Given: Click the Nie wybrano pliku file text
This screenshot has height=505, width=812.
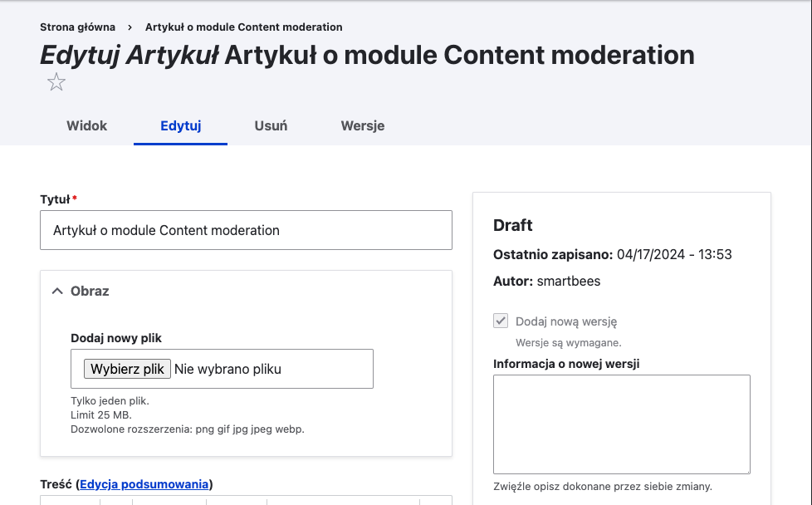Looking at the screenshot, I should [227, 369].
